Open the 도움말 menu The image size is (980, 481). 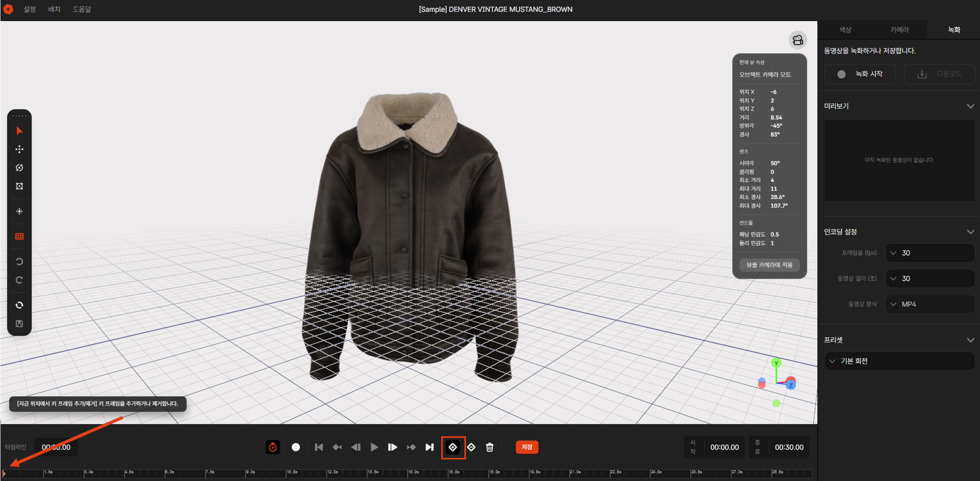(x=82, y=9)
